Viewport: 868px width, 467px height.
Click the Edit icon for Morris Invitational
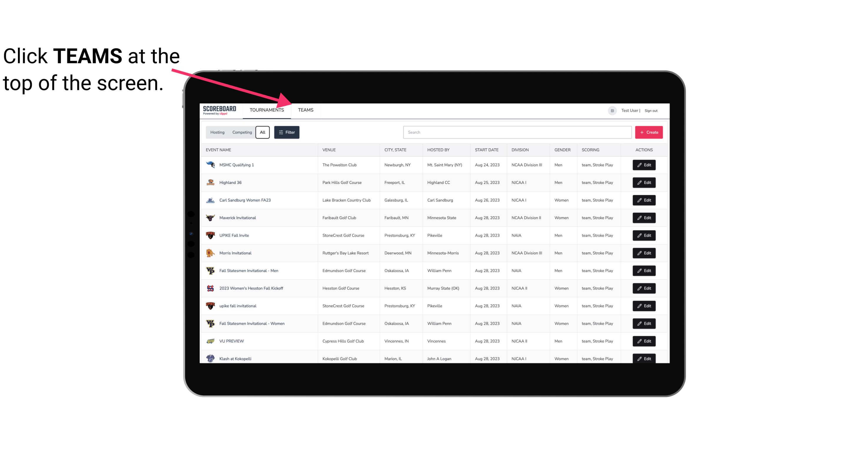[644, 253]
